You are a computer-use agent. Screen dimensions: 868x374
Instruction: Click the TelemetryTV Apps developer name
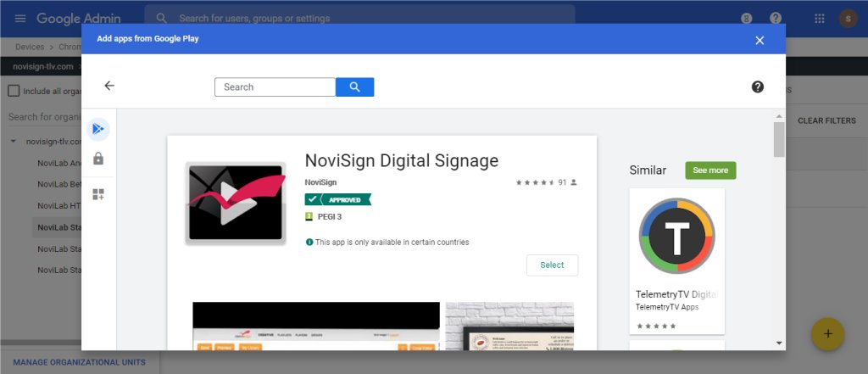(667, 307)
